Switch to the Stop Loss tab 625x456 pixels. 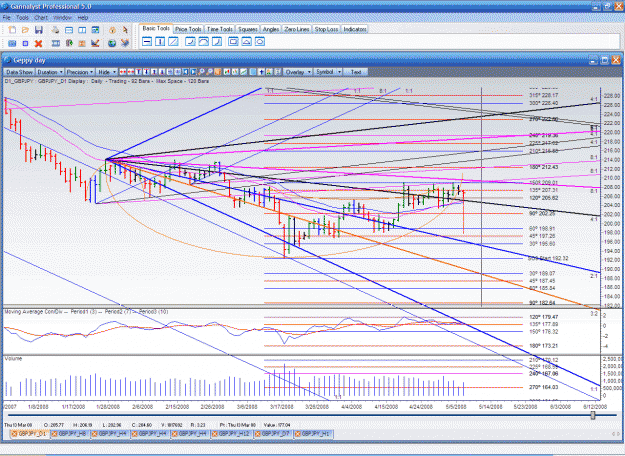tap(326, 29)
